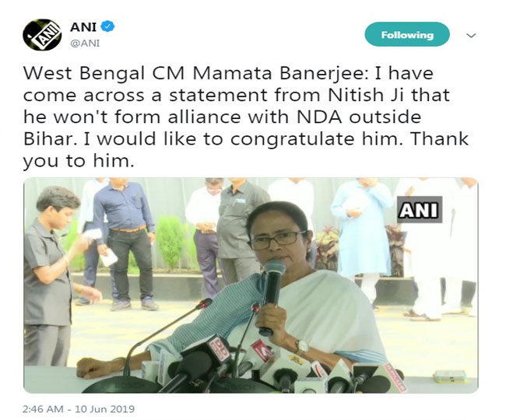Open the embedded press conference photo

pyautogui.click(x=251, y=285)
